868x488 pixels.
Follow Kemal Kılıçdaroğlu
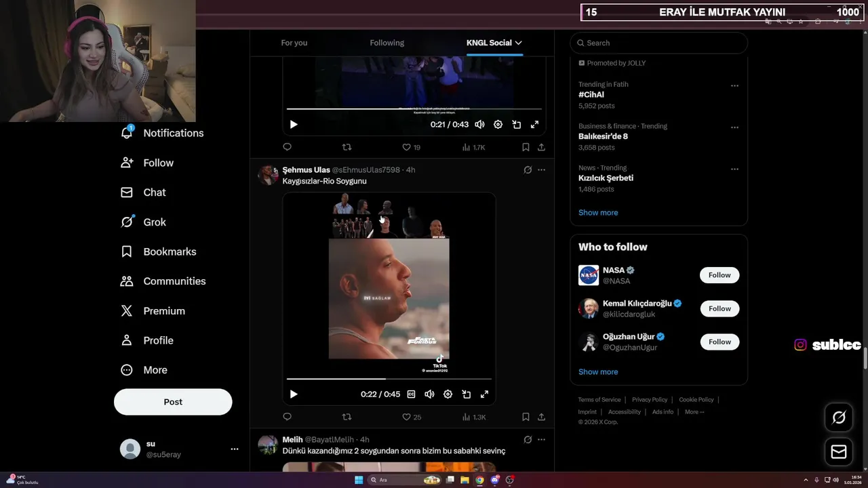point(719,308)
